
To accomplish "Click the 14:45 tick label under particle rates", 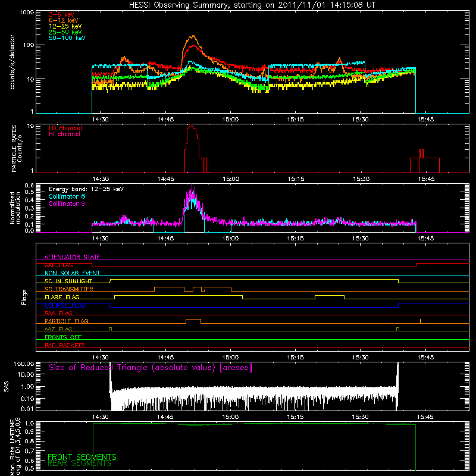I will [166, 179].
